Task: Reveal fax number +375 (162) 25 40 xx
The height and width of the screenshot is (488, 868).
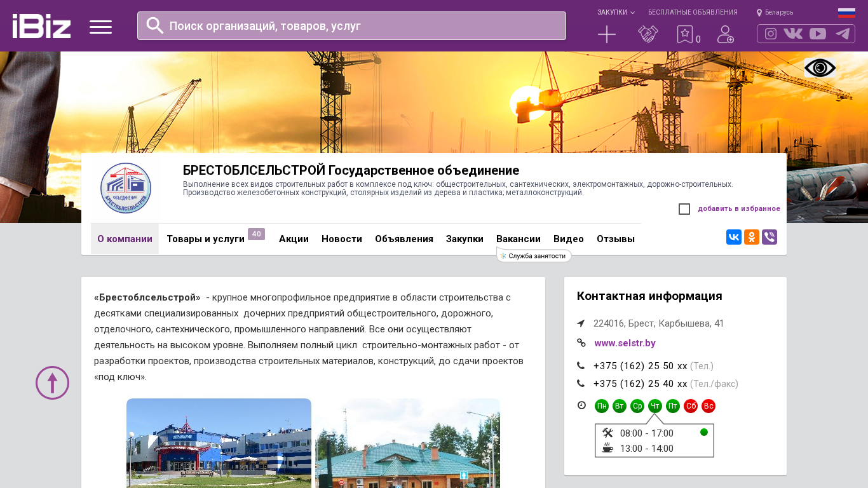Action: coord(640,384)
